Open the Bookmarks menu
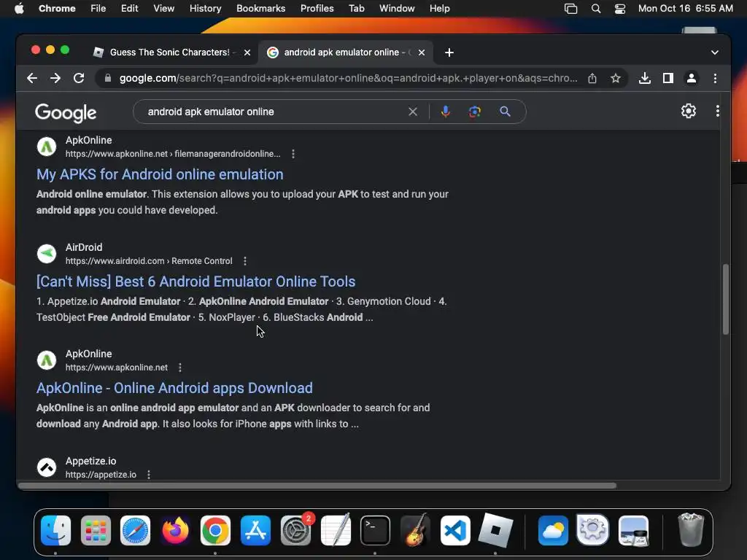Screen dimensions: 747x560 tap(260, 9)
